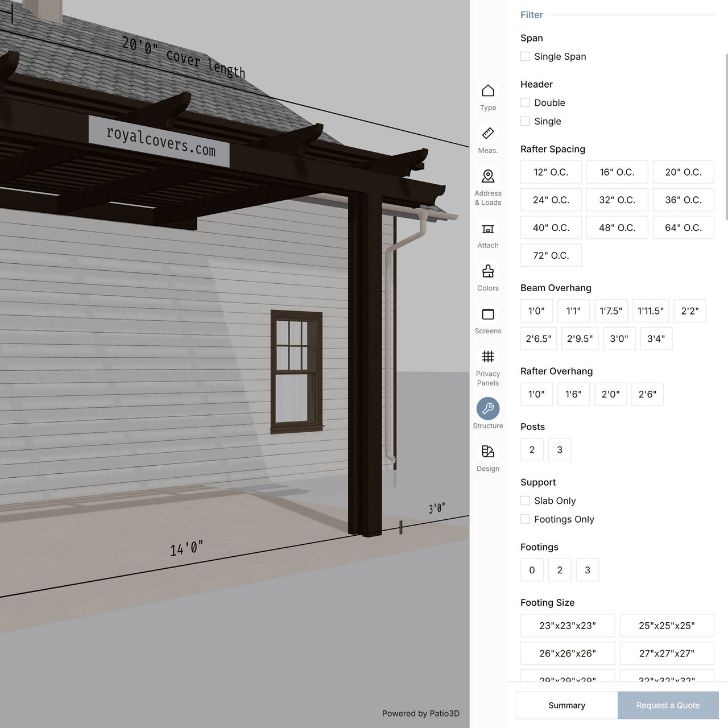Choose 3'0" beam overhang
Image resolution: width=728 pixels, height=728 pixels.
click(619, 339)
